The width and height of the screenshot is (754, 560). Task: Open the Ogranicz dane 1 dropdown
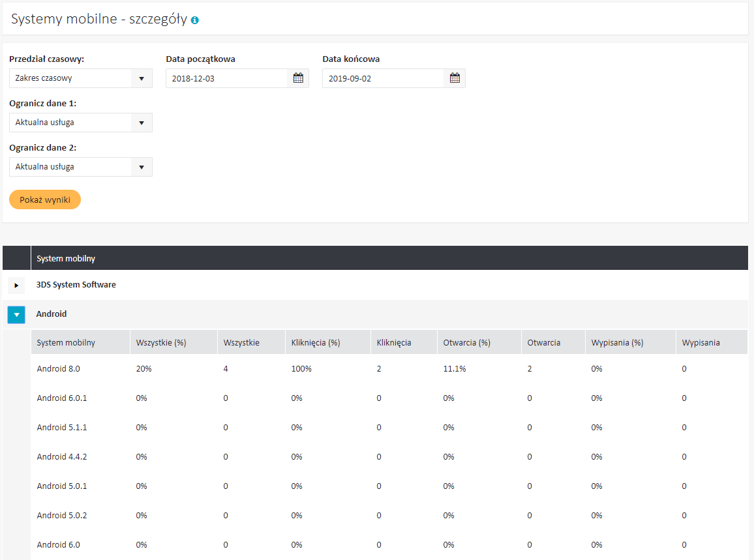(x=80, y=123)
